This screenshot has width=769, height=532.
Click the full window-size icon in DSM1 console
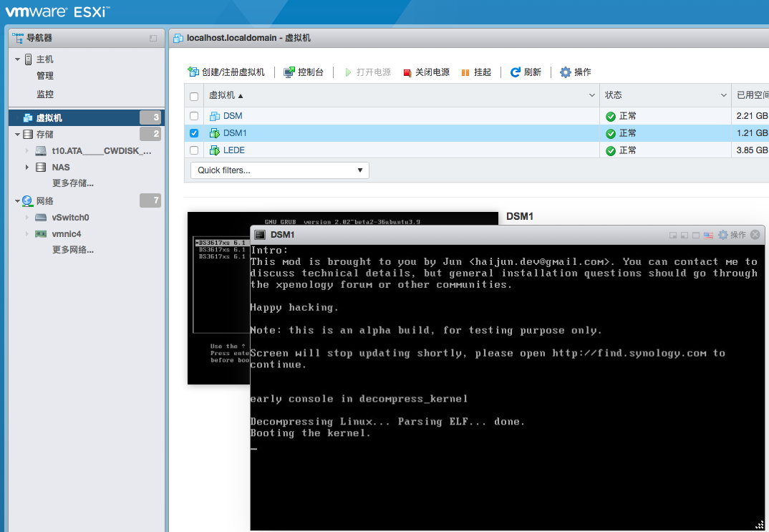(x=696, y=236)
